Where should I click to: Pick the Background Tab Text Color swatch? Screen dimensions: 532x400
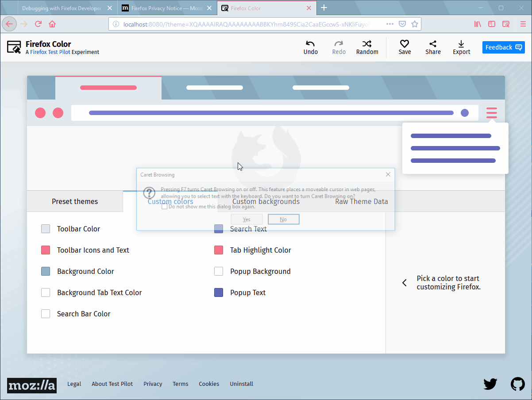tap(46, 292)
